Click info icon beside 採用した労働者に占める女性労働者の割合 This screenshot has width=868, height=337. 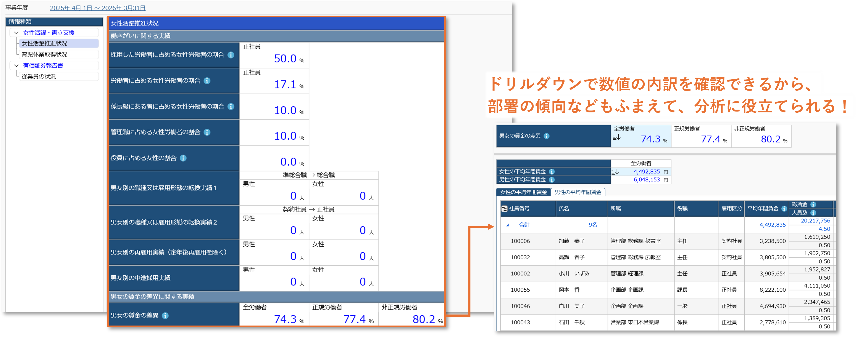(231, 55)
